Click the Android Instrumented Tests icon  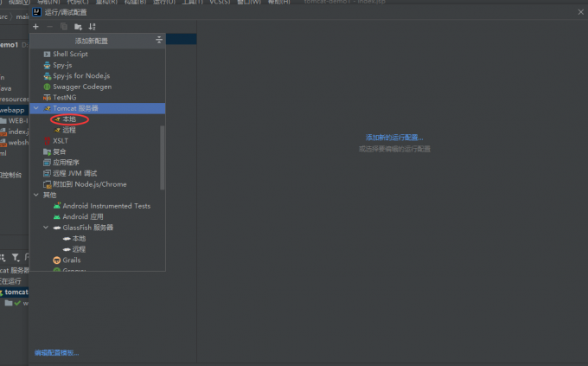tap(56, 206)
